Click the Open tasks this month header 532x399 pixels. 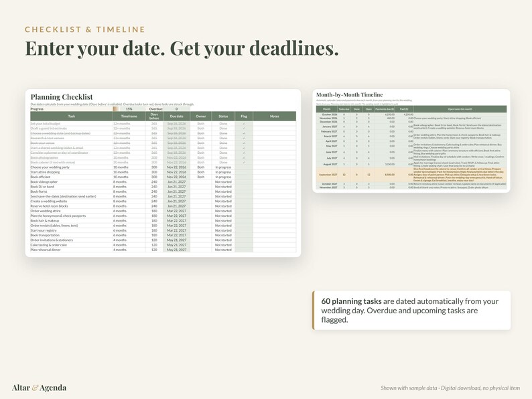[460, 109]
